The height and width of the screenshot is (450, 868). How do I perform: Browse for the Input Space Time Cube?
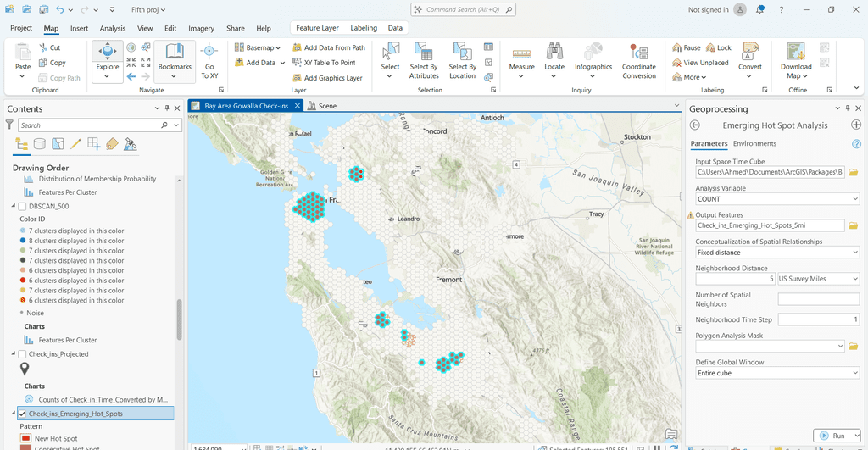[853, 172]
